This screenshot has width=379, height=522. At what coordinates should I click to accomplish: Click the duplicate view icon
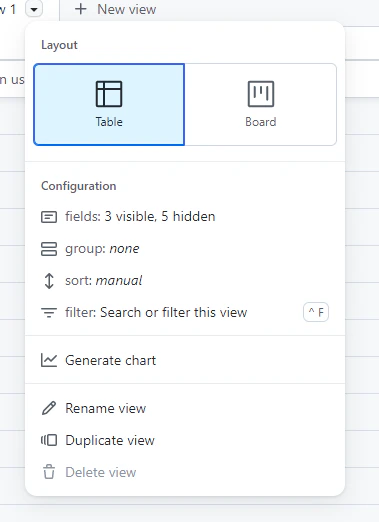pos(49,440)
